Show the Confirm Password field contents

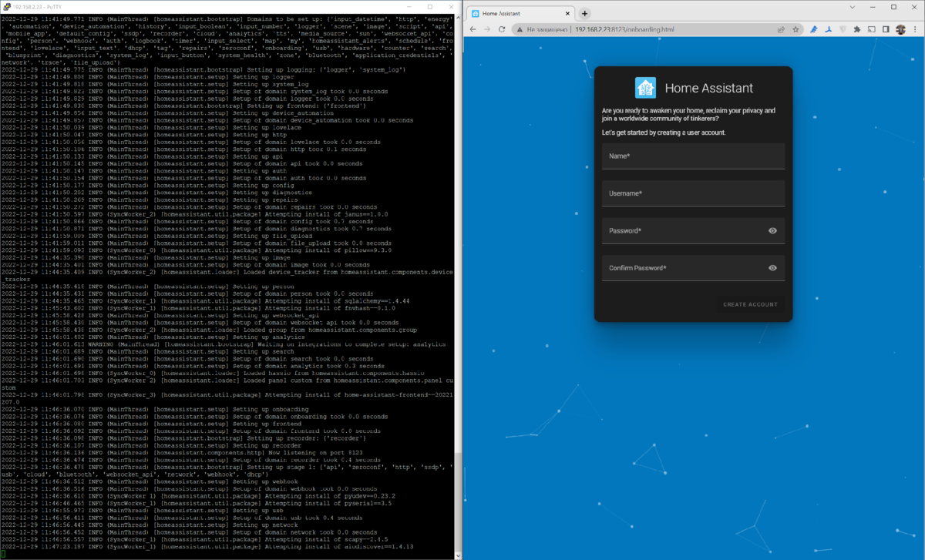pos(772,268)
